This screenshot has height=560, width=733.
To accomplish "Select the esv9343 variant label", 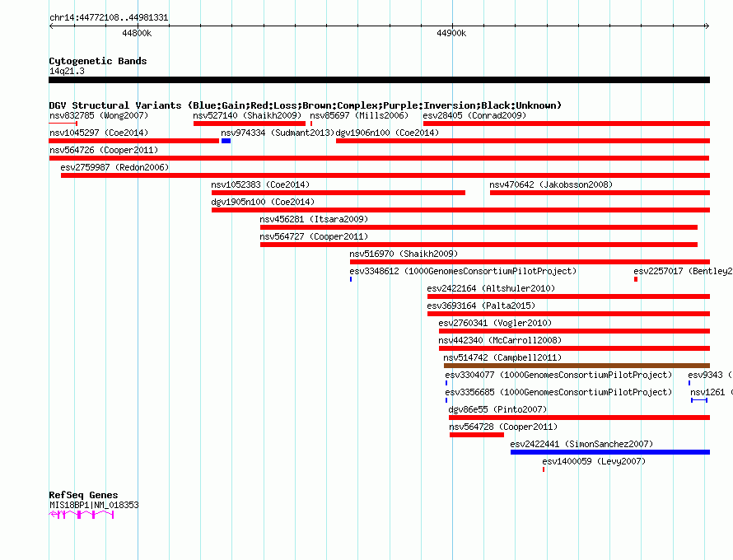I will pos(710,375).
